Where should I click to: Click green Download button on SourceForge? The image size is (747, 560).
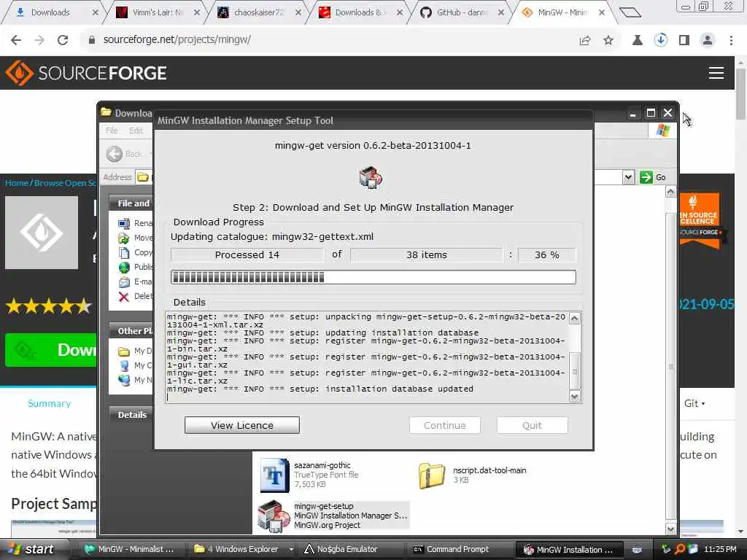51,350
